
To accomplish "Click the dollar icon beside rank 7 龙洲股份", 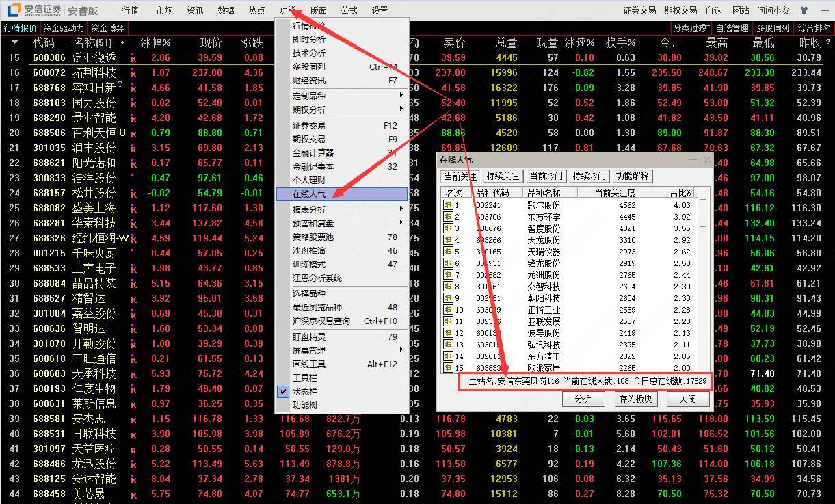I will [449, 275].
